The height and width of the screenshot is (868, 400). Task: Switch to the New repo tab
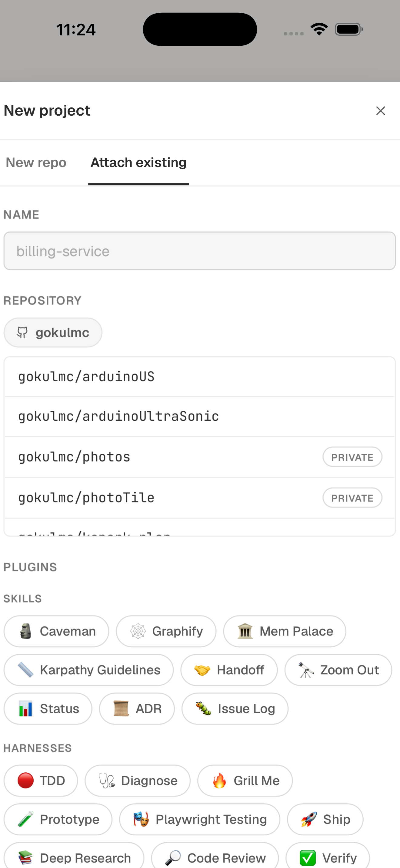click(36, 163)
